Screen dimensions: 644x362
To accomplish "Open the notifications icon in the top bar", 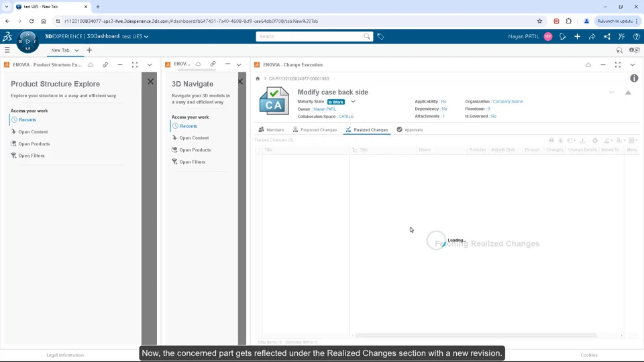I will click(563, 36).
